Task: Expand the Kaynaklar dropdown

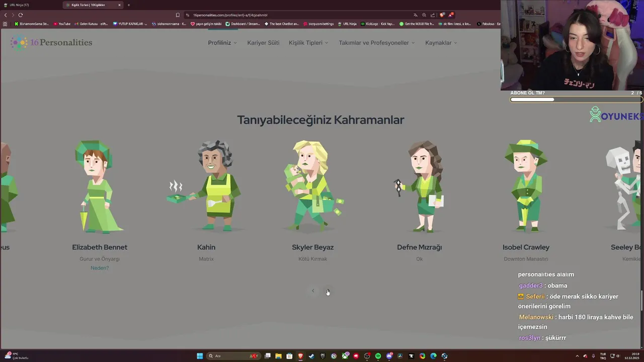Action: pyautogui.click(x=441, y=43)
